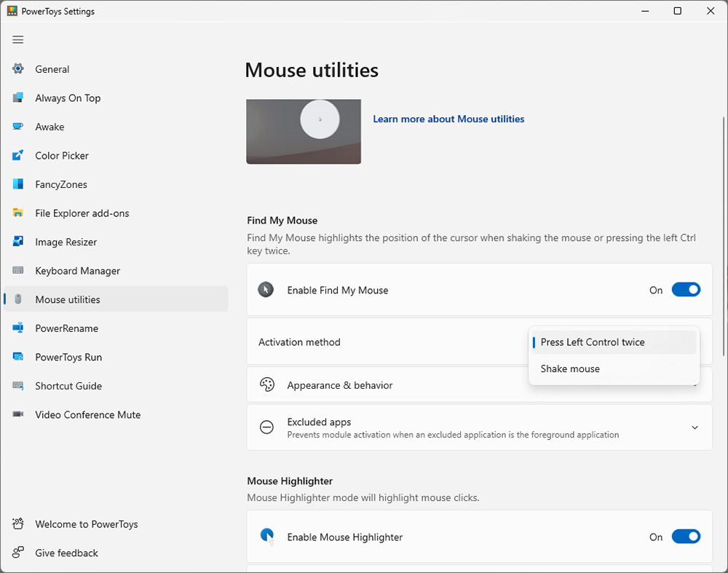Open FancyZones from the sidebar icon
This screenshot has width=728, height=573.
point(17,184)
